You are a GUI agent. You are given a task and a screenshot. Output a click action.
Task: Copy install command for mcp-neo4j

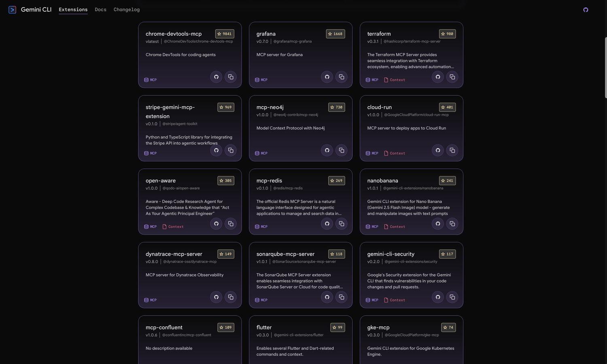342,150
